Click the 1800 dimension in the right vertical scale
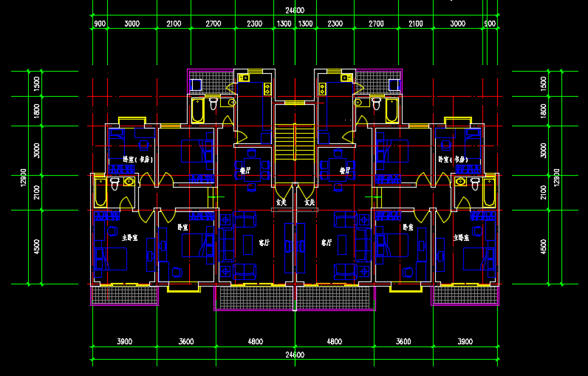Viewport: 588px width, 376px height. click(544, 111)
